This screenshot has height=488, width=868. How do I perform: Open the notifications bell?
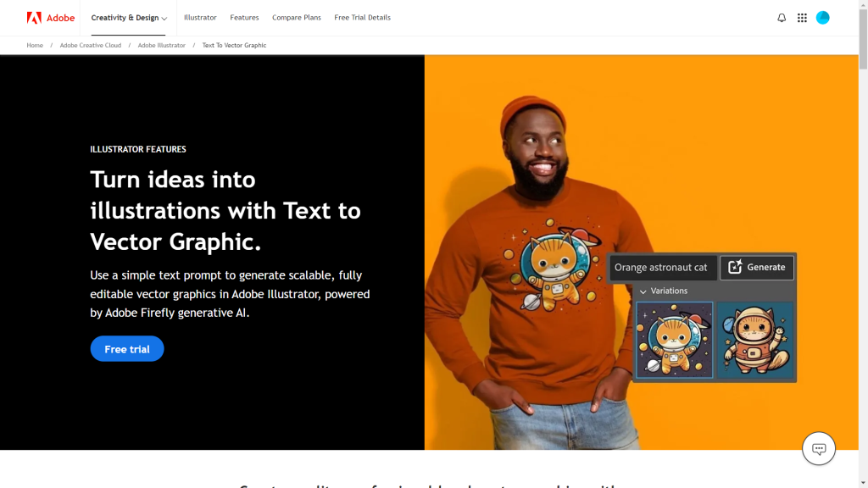(782, 18)
